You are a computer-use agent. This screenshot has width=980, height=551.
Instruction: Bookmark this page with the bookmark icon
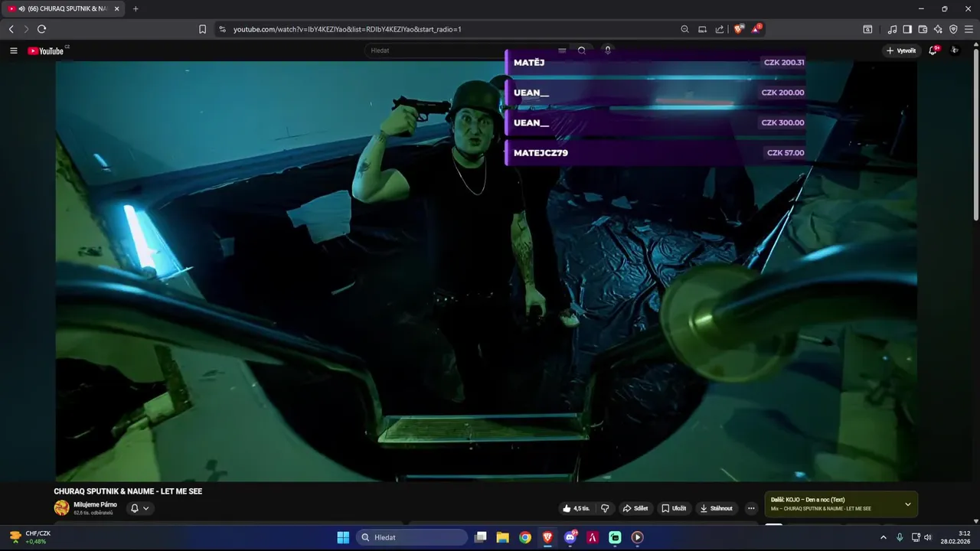[202, 29]
